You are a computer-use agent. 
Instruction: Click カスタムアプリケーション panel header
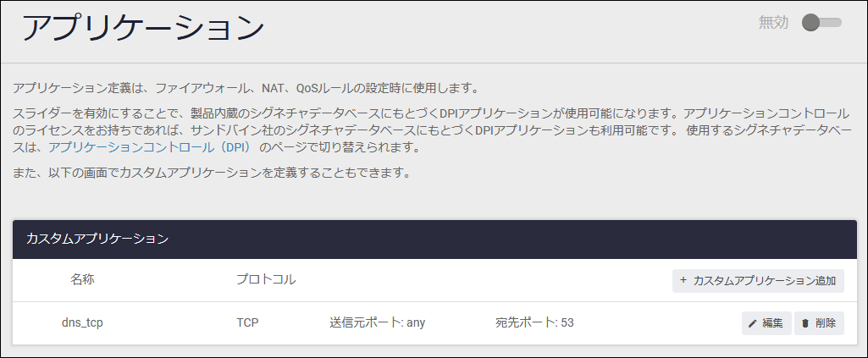[434, 239]
